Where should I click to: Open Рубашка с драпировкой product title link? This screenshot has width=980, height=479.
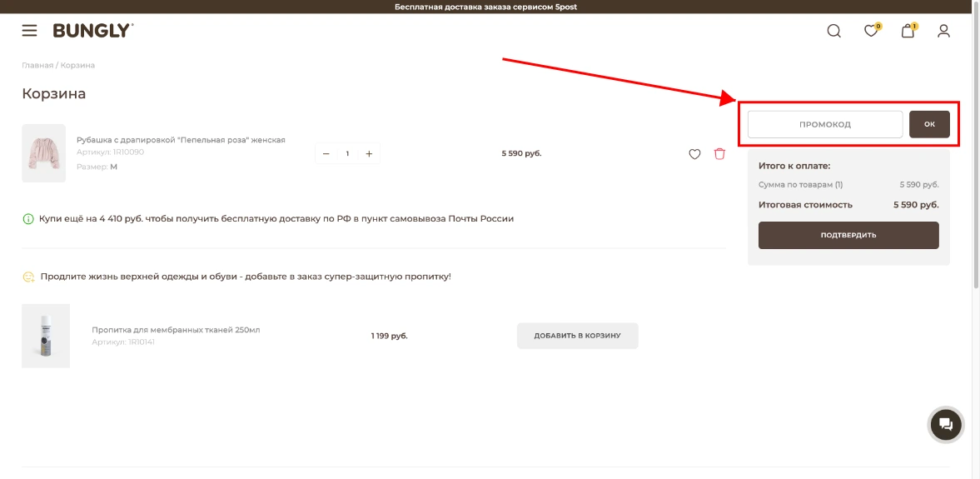(x=181, y=140)
